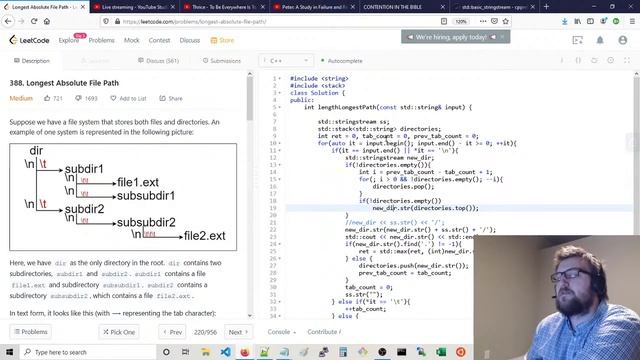Toggle the Autocomplete option
Viewport: 640px width, 360px height.
pyautogui.click(x=342, y=61)
